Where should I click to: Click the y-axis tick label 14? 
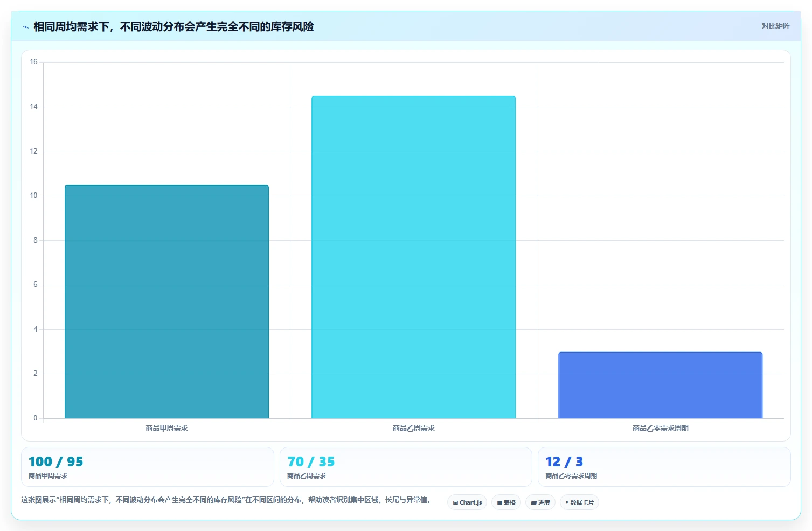[34, 107]
